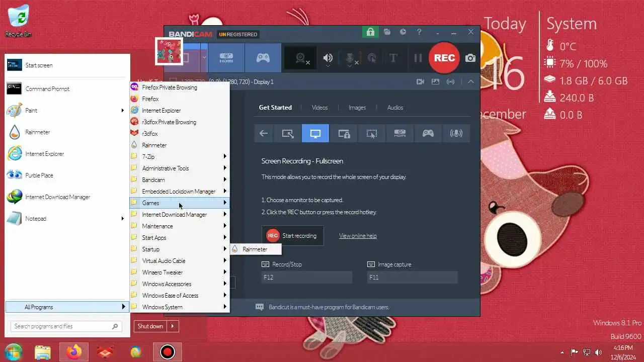The image size is (644, 362).
Task: Click the Firefox taskbar icon
Action: click(x=74, y=352)
